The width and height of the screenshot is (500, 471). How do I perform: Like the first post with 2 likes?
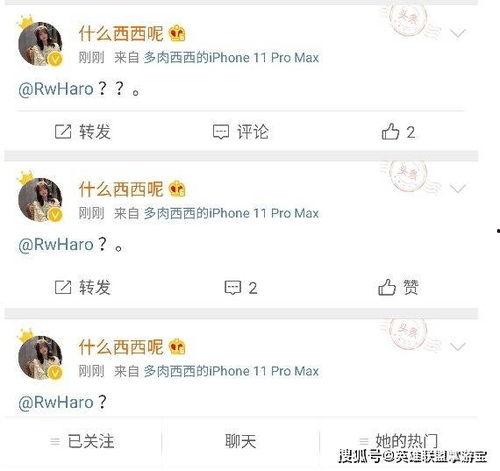tap(399, 132)
